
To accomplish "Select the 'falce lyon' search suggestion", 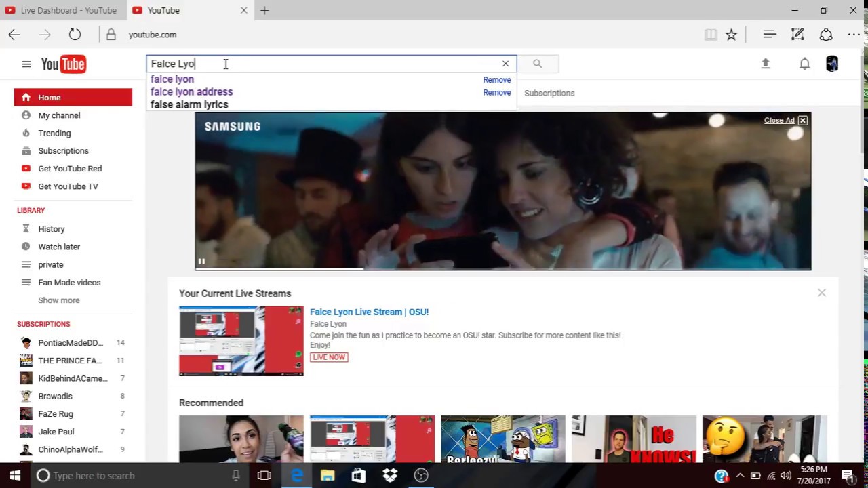I will point(172,79).
